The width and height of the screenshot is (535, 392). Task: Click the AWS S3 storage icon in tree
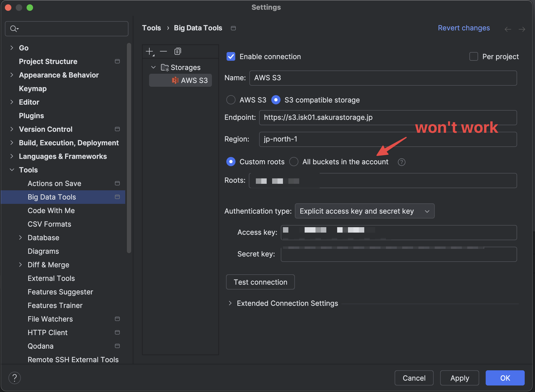click(x=175, y=80)
